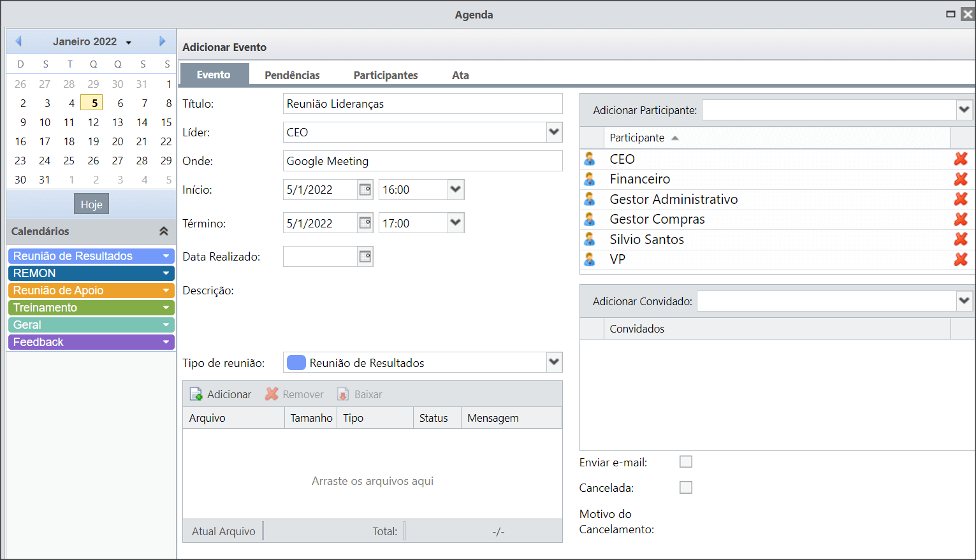Image resolution: width=976 pixels, height=560 pixels.
Task: Switch to the Participantes tab
Action: pyautogui.click(x=386, y=75)
